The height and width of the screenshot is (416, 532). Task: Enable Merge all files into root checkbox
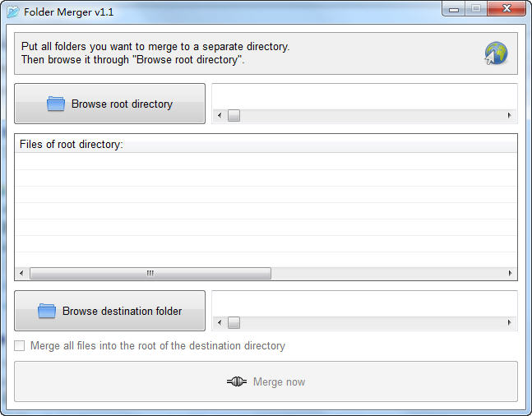coord(20,346)
